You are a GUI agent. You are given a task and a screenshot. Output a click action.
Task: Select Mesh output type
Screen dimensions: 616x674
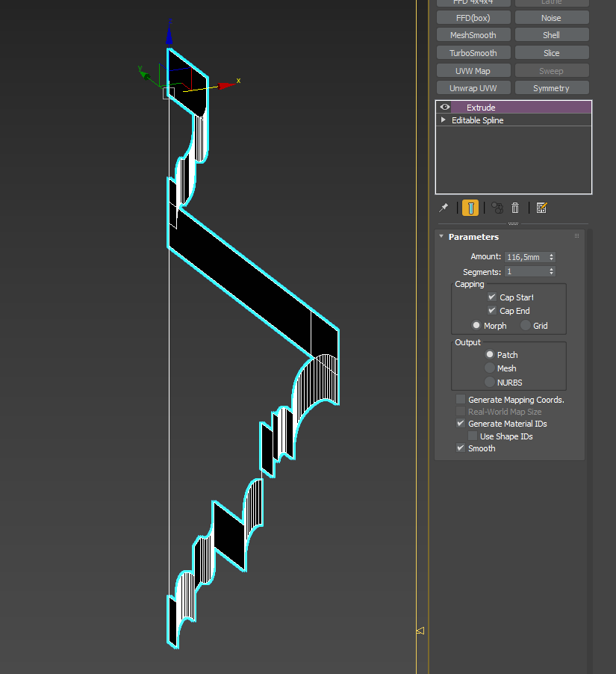[x=490, y=368]
